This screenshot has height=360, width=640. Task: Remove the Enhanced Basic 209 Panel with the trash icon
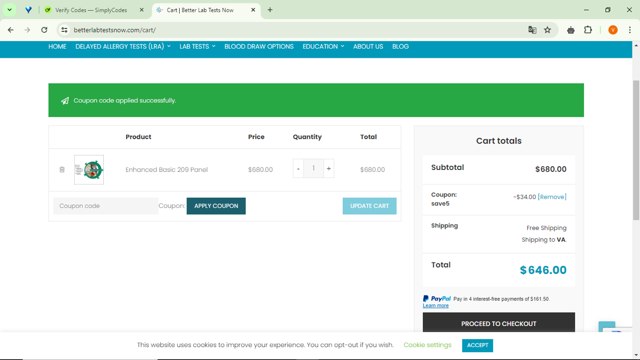click(62, 169)
